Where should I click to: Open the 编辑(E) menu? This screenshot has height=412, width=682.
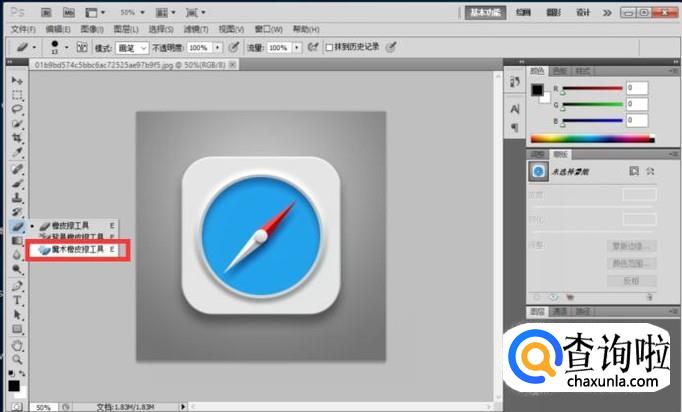(58, 29)
